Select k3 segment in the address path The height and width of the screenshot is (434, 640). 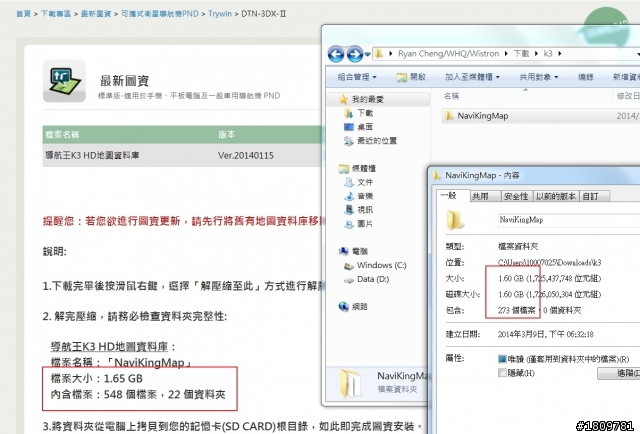pos(548,53)
